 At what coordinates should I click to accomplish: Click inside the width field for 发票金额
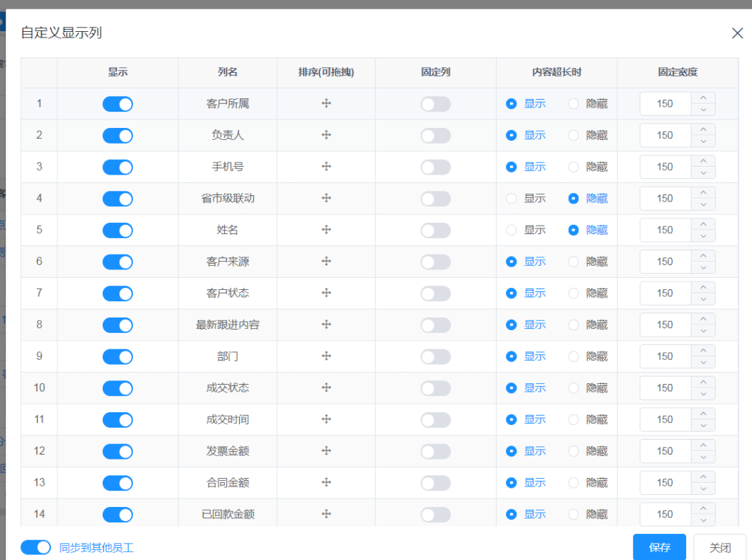coord(664,451)
